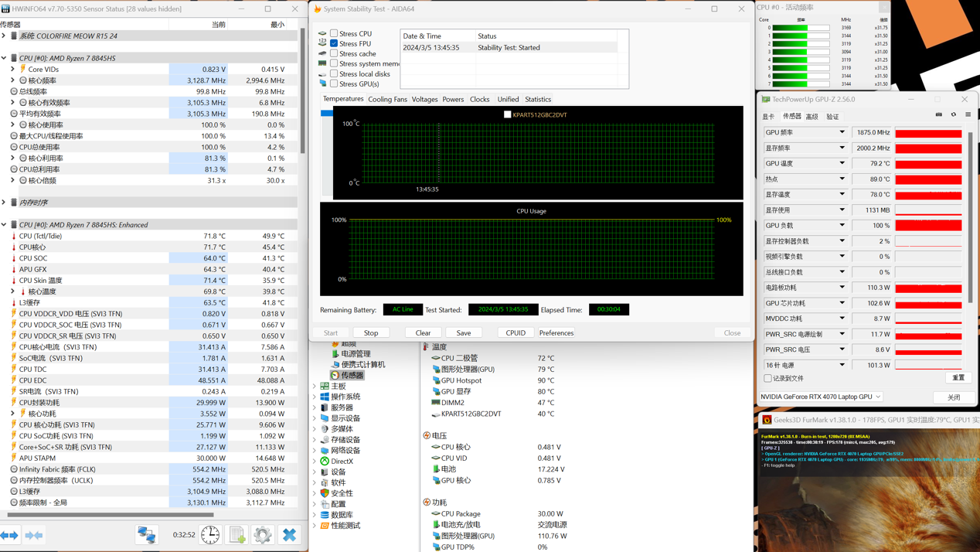Switch to Powers tab
980x552 pixels.
pyautogui.click(x=453, y=99)
